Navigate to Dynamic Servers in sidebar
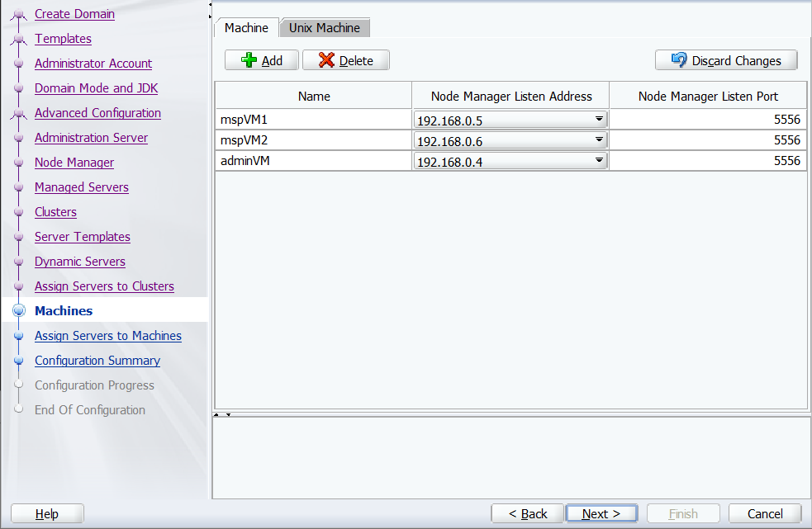The height and width of the screenshot is (529, 812). click(79, 262)
